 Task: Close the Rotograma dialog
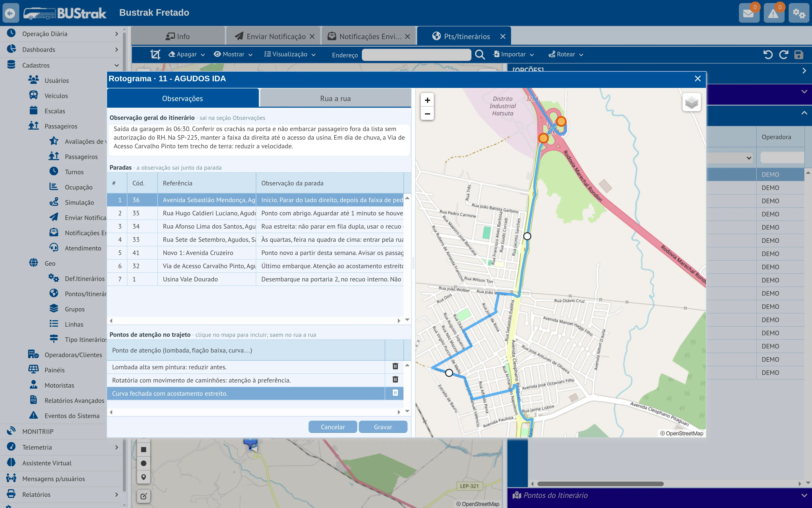[698, 79]
